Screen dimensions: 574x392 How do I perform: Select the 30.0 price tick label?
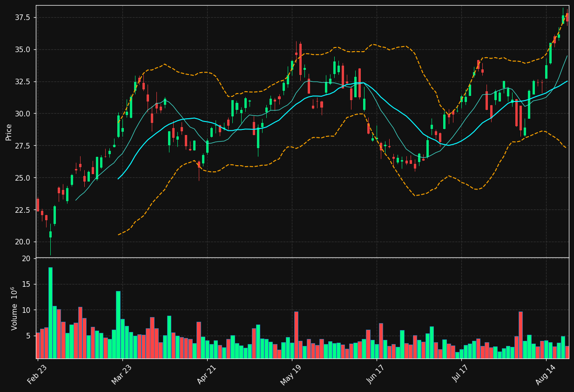(23, 114)
